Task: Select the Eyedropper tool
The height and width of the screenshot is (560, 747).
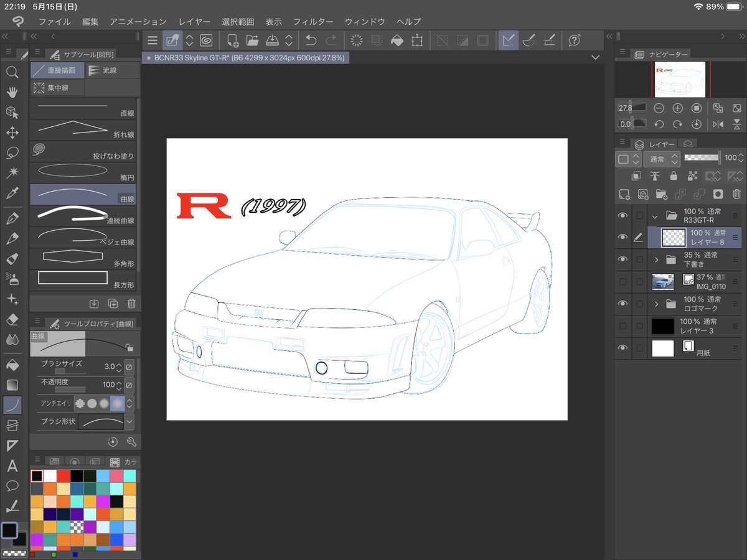Action: coord(12,193)
